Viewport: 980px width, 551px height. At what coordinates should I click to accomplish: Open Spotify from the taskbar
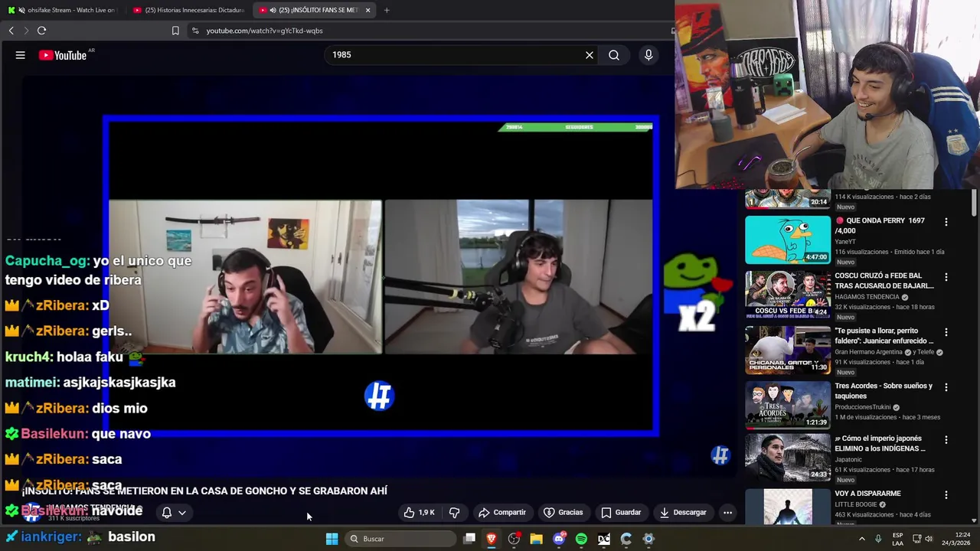pyautogui.click(x=581, y=539)
